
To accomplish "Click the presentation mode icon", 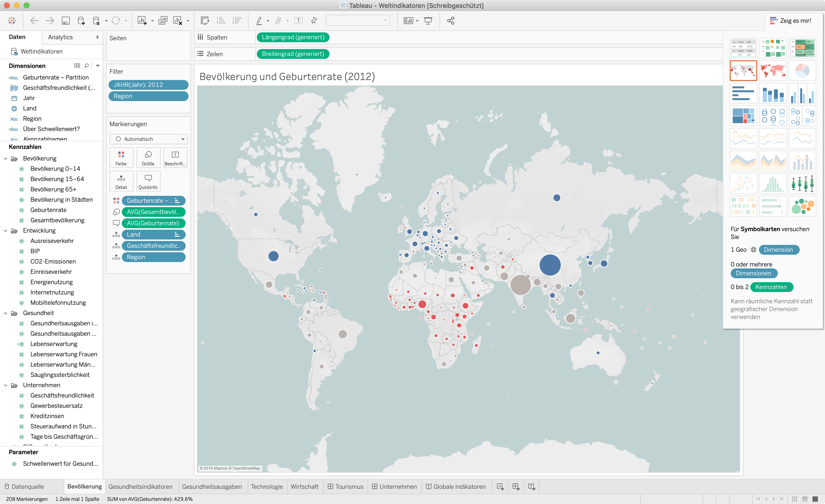I will coord(428,21).
